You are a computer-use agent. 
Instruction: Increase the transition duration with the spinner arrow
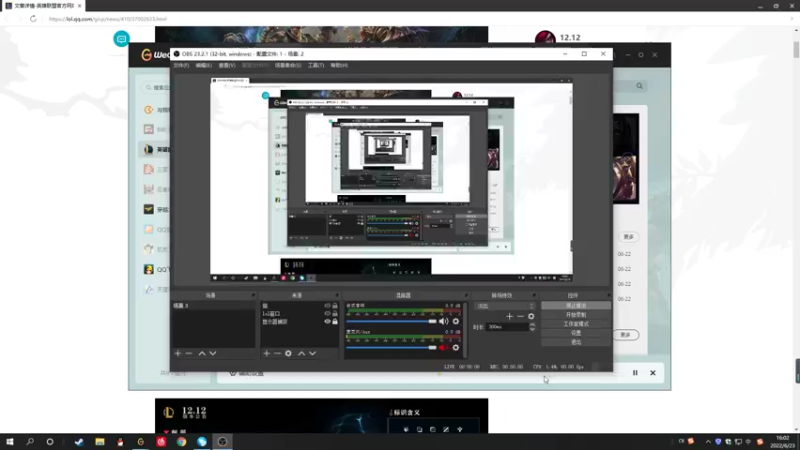click(532, 324)
